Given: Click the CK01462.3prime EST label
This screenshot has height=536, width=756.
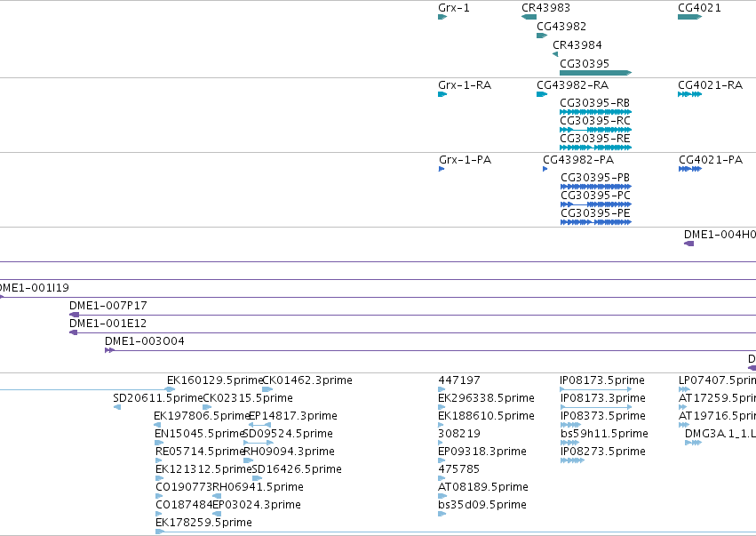Looking at the screenshot, I should (x=307, y=380).
